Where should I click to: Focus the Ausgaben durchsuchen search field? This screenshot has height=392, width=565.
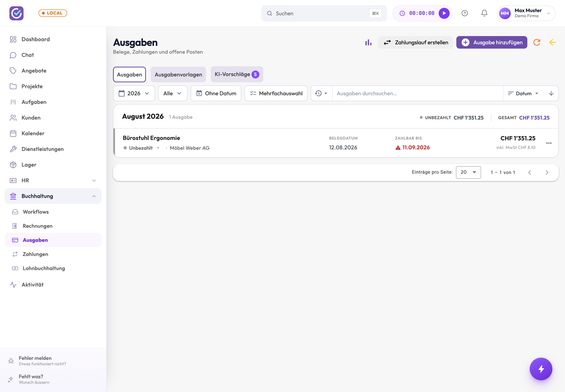(417, 93)
